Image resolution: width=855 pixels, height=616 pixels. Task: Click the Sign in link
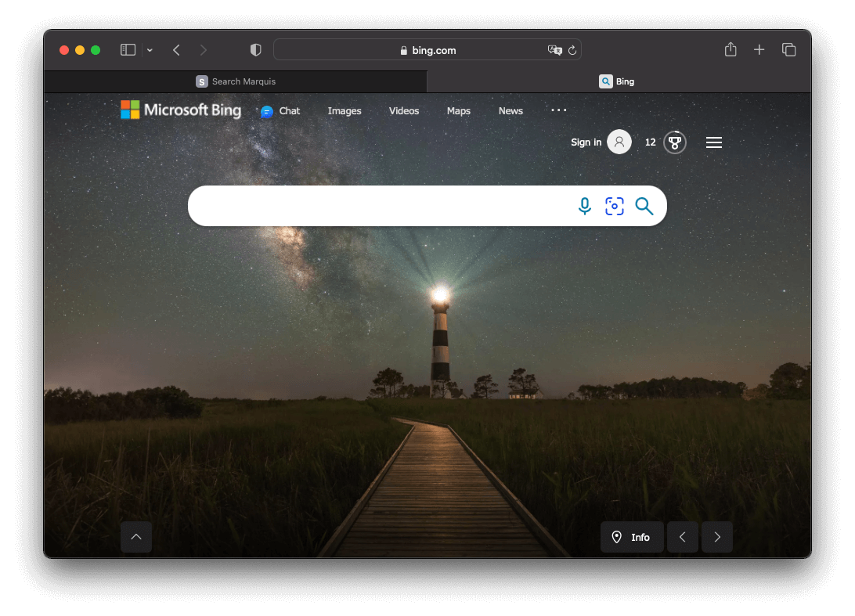[x=586, y=142]
